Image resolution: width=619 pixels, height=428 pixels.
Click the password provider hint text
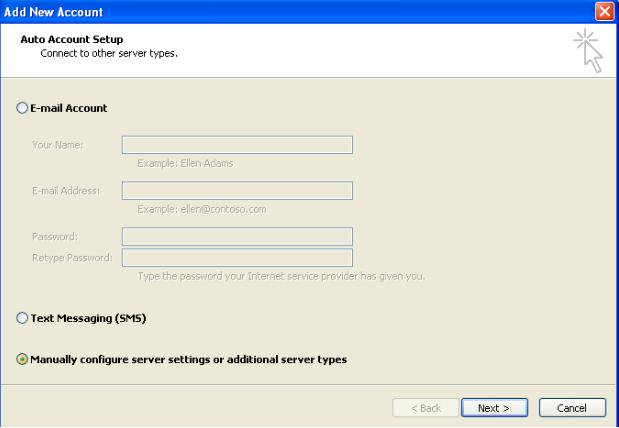(x=281, y=276)
